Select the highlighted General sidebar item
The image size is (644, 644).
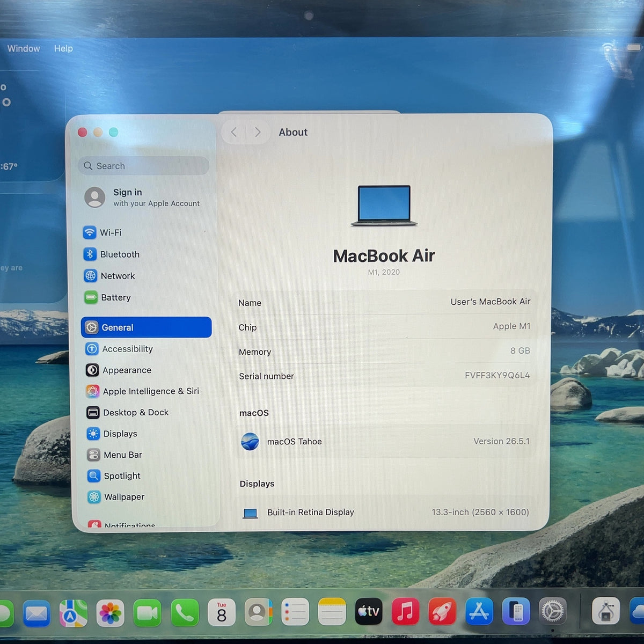click(146, 327)
